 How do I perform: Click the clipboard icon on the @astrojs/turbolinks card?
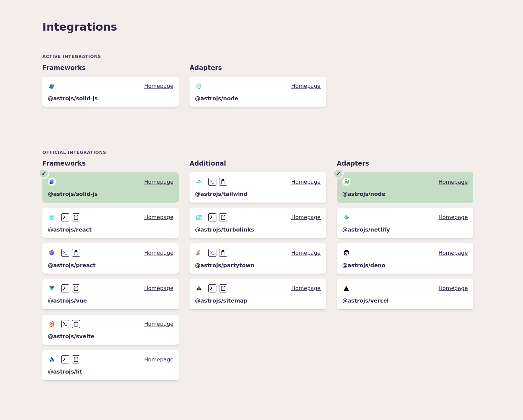(223, 217)
